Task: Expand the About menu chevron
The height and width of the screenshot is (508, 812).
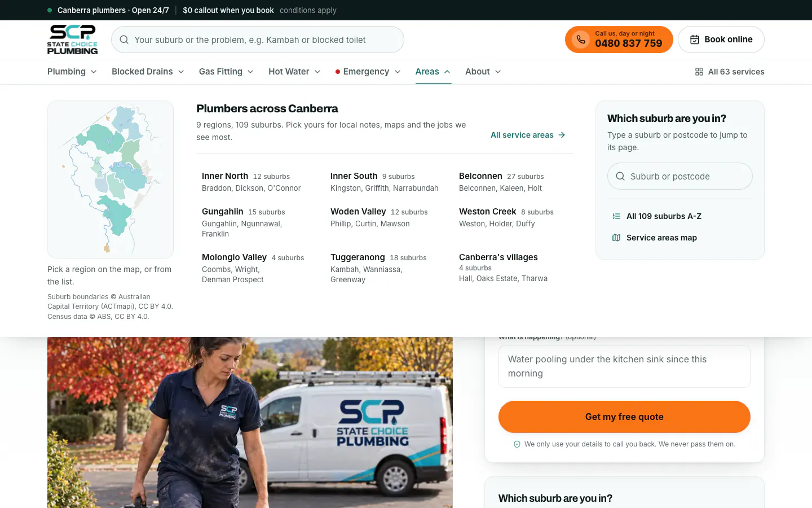Action: click(498, 72)
